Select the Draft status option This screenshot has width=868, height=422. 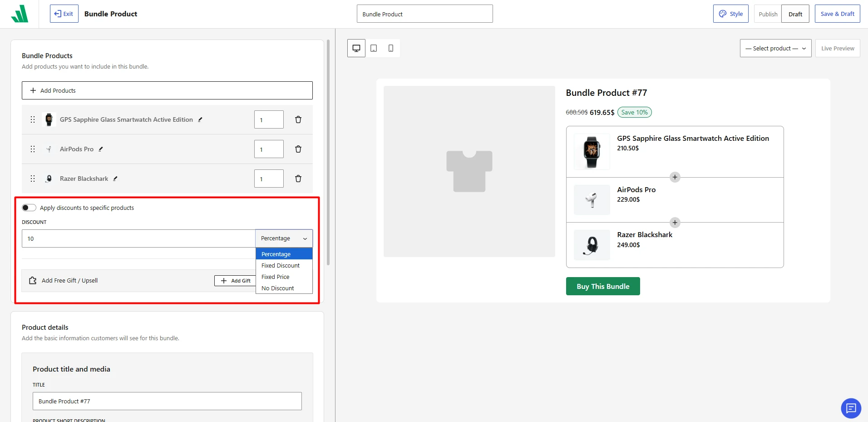(795, 14)
